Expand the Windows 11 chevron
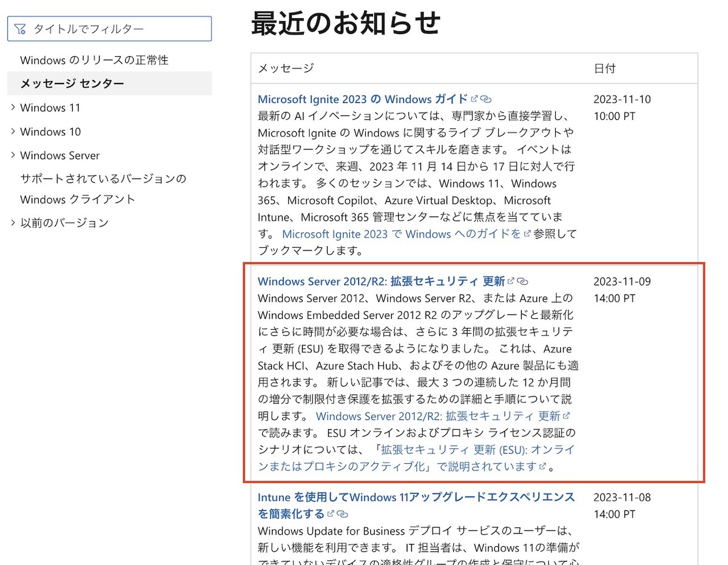This screenshot has height=565, width=728. coord(13,107)
